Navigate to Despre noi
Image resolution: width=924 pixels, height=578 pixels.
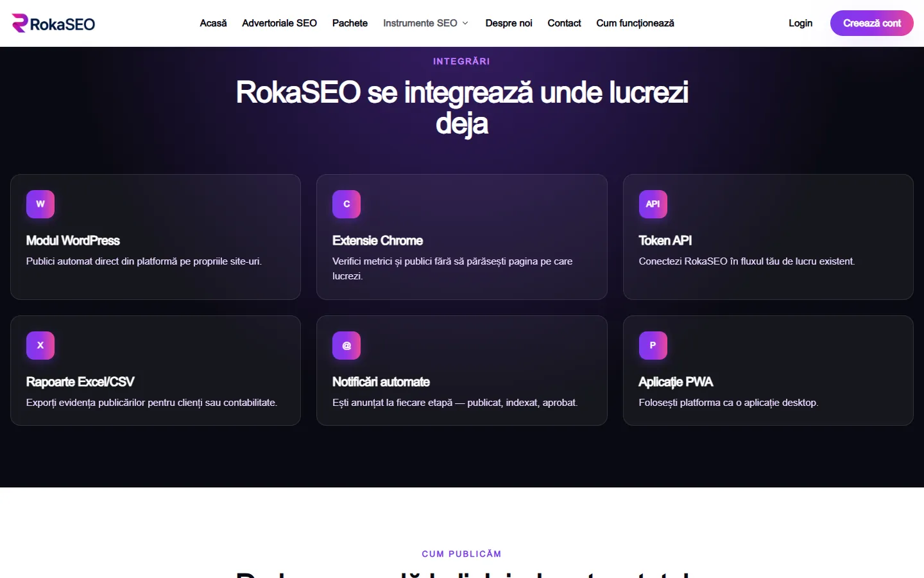[509, 23]
